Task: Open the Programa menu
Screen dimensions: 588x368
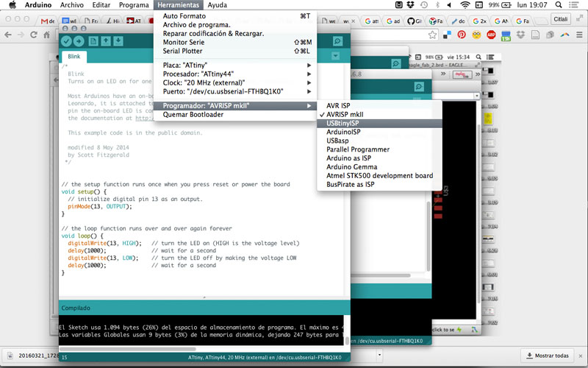Action: coord(134,5)
